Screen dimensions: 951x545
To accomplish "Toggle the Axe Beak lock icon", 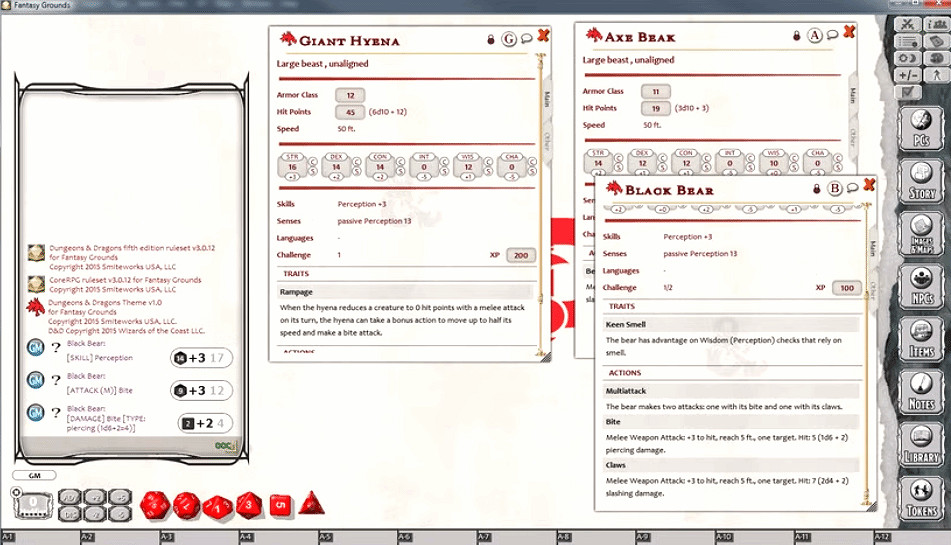I will tap(796, 36).
